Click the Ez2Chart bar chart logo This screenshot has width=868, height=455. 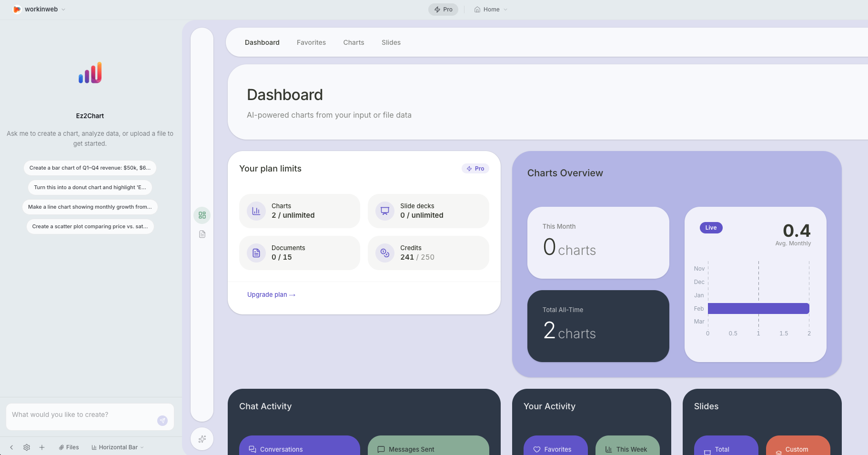pos(90,72)
